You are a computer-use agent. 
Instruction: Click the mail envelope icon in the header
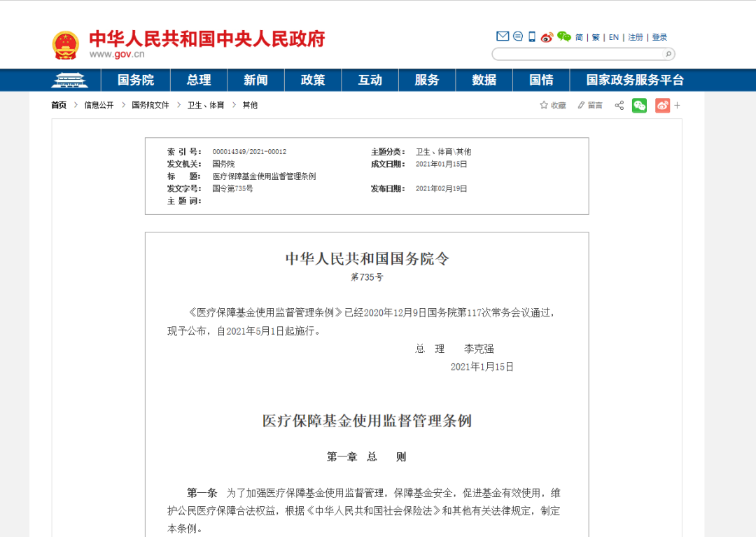click(503, 36)
